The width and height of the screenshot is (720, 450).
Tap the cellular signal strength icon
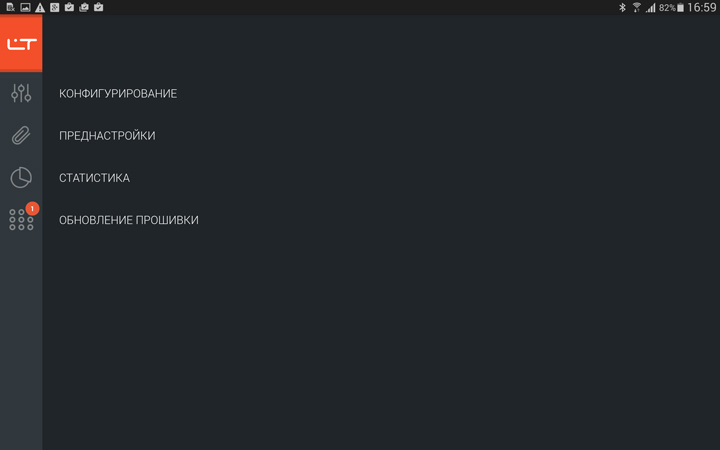coord(651,7)
